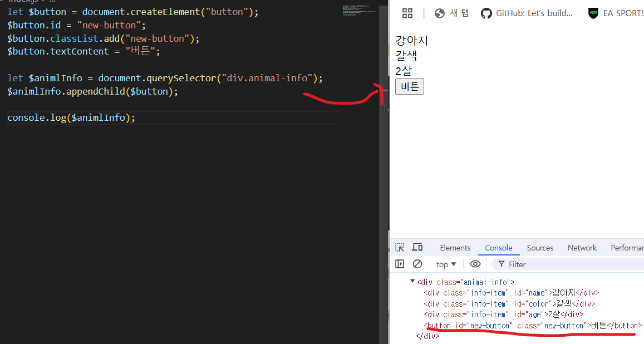This screenshot has height=344, width=644.
Task: Click the textContent assignment line
Action: [83, 51]
